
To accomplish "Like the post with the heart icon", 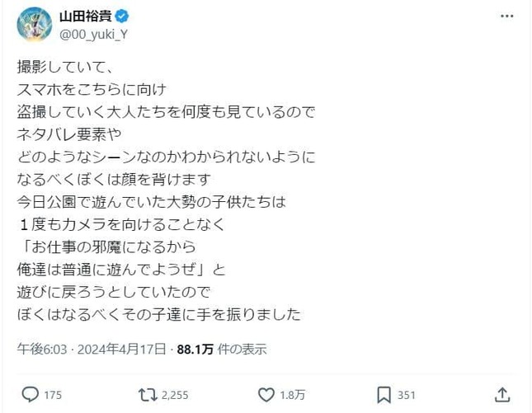I will [268, 395].
